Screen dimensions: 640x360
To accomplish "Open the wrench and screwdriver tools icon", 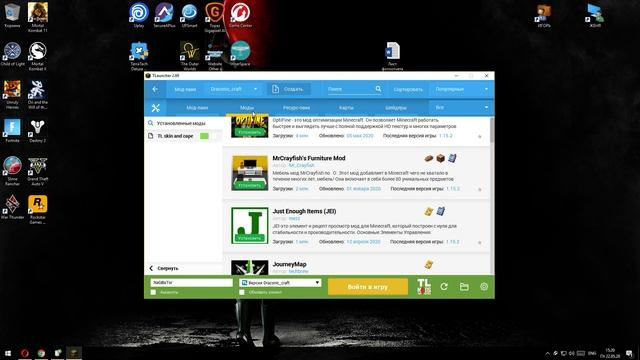I will [156, 108].
